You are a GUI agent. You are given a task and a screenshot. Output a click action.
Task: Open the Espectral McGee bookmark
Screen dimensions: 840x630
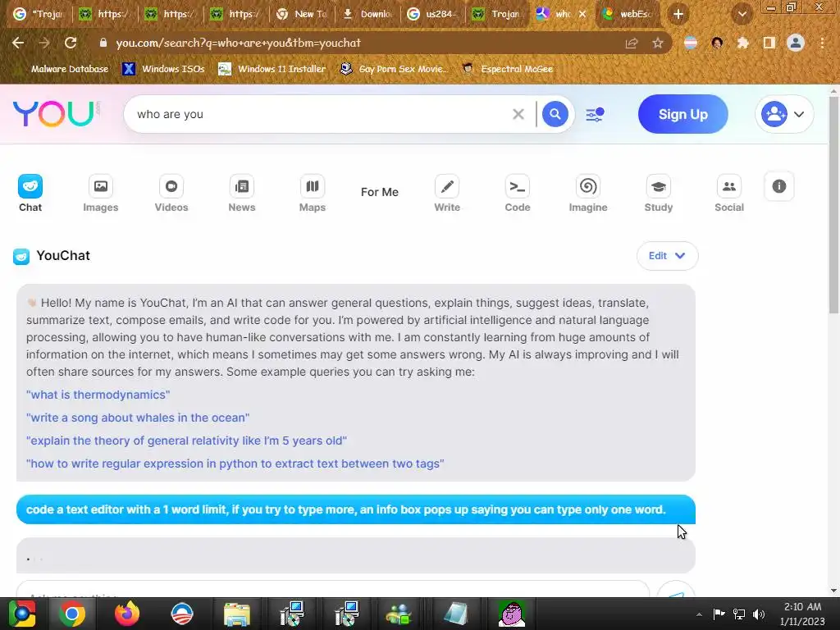508,69
